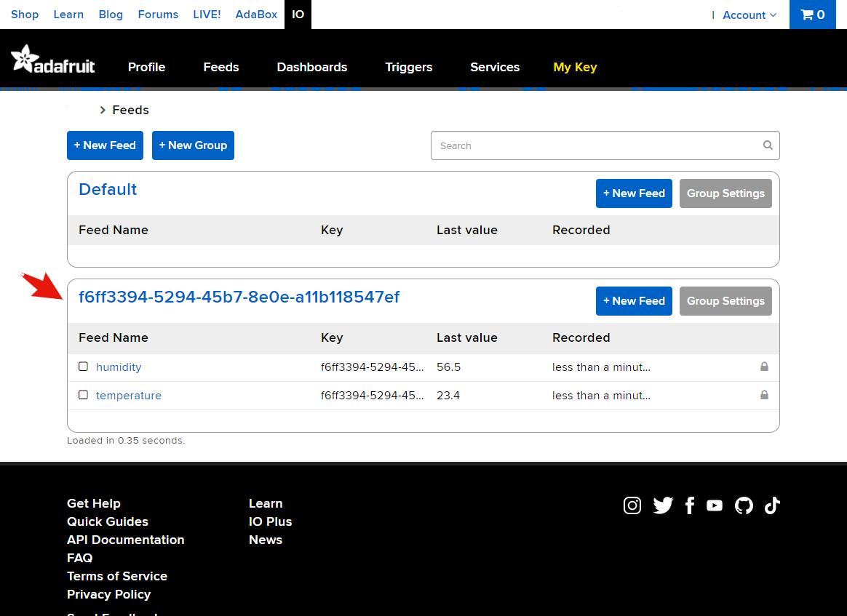Screen dimensions: 847x616
Task: Click the search magnifier icon
Action: (x=768, y=145)
